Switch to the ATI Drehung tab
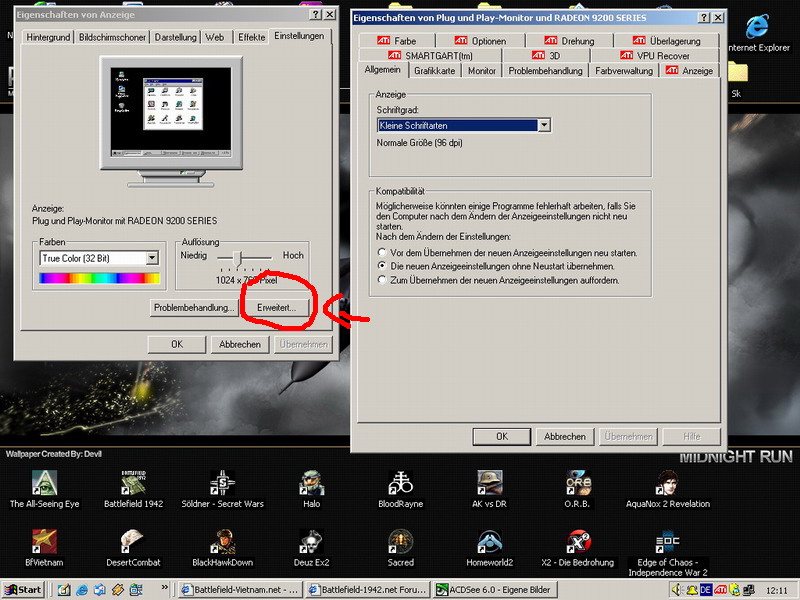Viewport: 800px width, 600px height. 569,41
